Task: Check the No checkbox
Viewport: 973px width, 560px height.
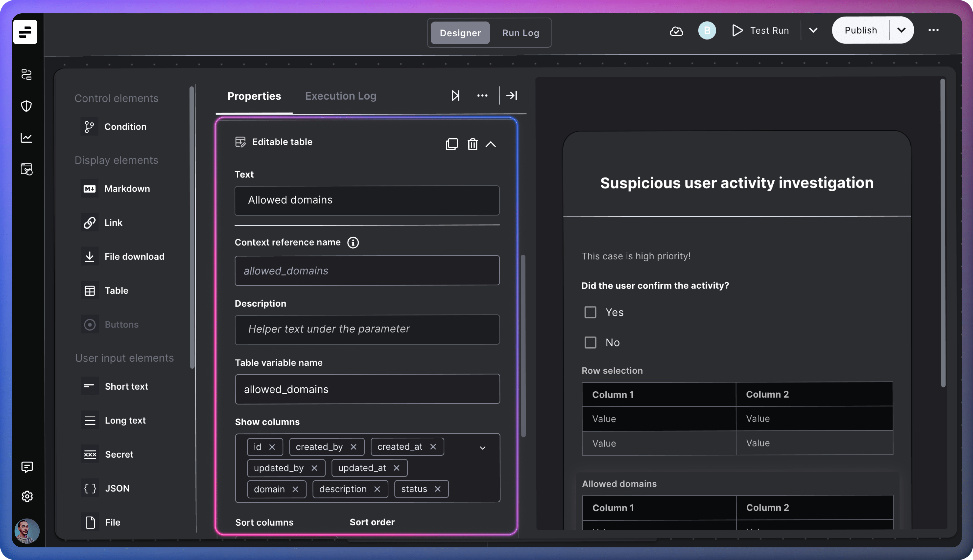Action: pyautogui.click(x=590, y=342)
